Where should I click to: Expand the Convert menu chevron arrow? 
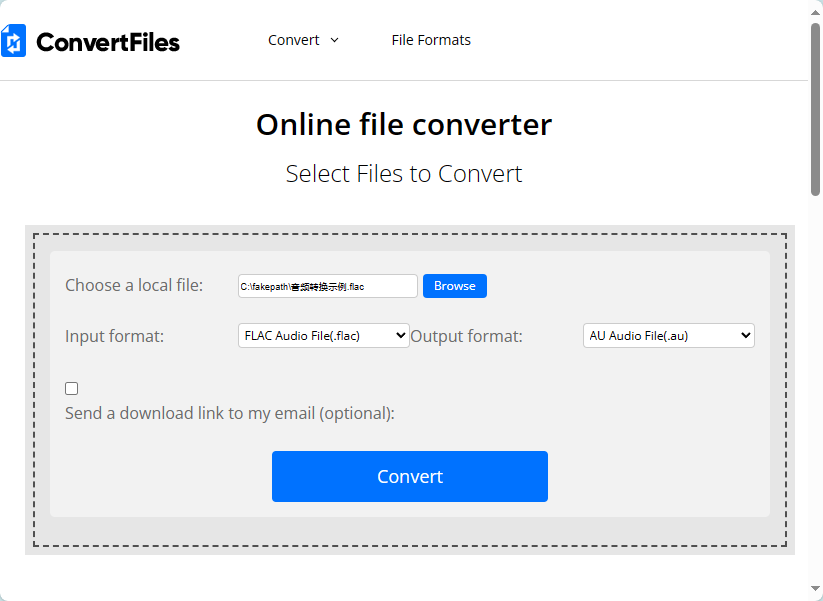(x=334, y=40)
